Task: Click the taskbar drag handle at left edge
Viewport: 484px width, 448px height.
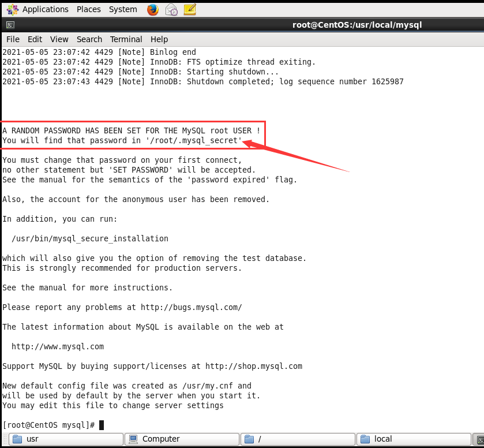Action: click(x=5, y=439)
